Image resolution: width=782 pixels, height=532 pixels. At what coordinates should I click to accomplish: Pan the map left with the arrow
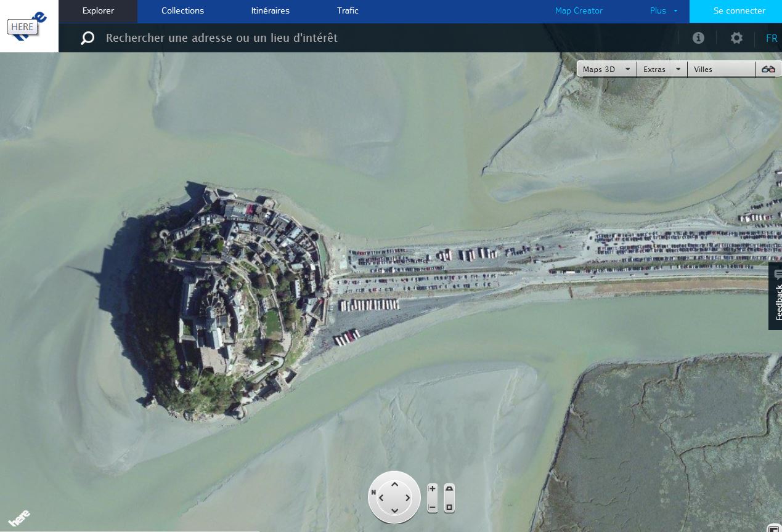(x=381, y=498)
